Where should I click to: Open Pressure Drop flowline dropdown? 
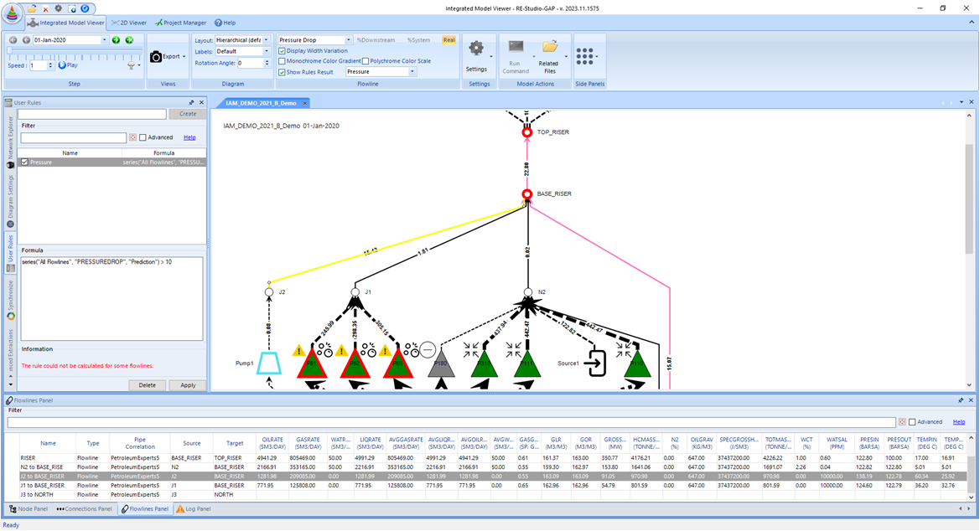pos(349,40)
